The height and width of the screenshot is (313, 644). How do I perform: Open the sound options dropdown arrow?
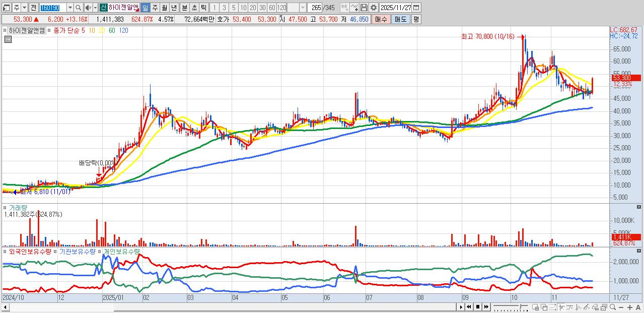coord(95,8)
